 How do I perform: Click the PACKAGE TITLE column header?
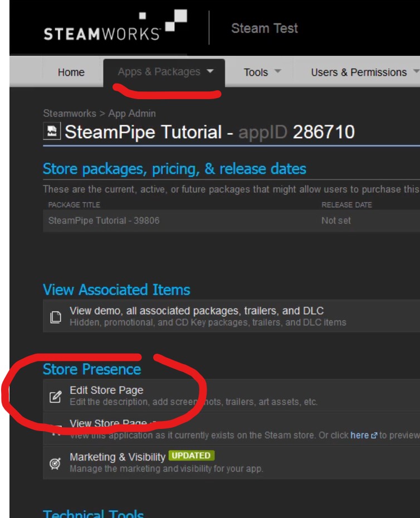[74, 205]
